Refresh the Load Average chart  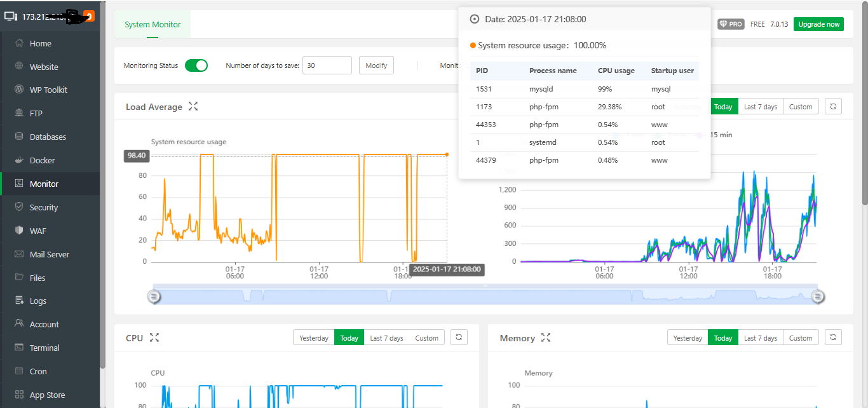[833, 106]
